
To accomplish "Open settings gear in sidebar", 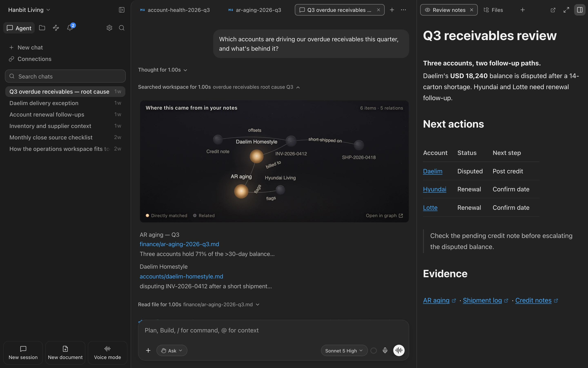I will pos(109,28).
